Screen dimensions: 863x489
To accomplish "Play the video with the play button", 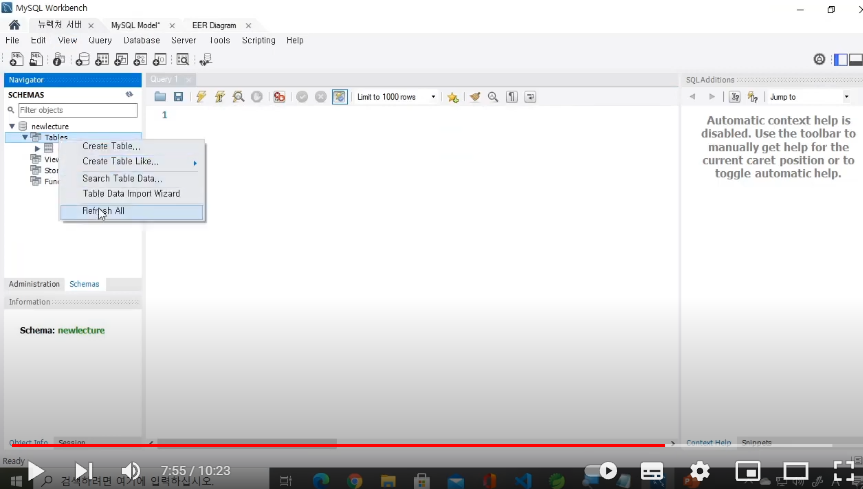I will pos(35,471).
